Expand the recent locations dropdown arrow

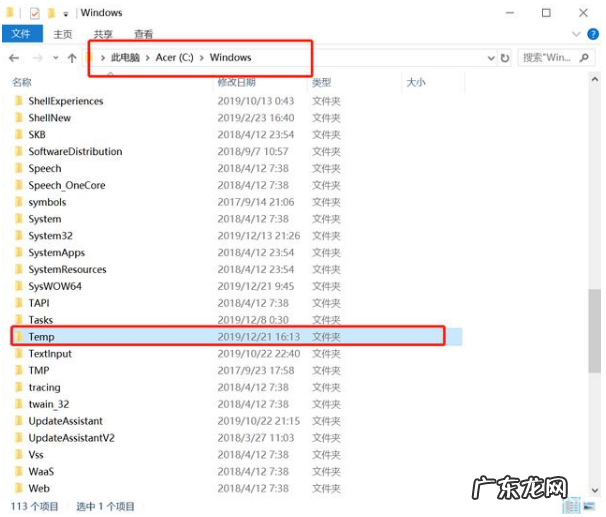pyautogui.click(x=53, y=58)
